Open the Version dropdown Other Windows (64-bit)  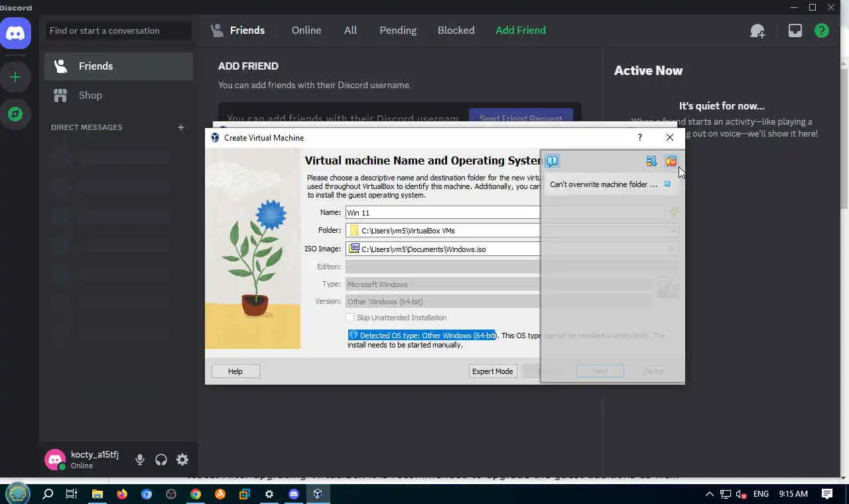499,301
